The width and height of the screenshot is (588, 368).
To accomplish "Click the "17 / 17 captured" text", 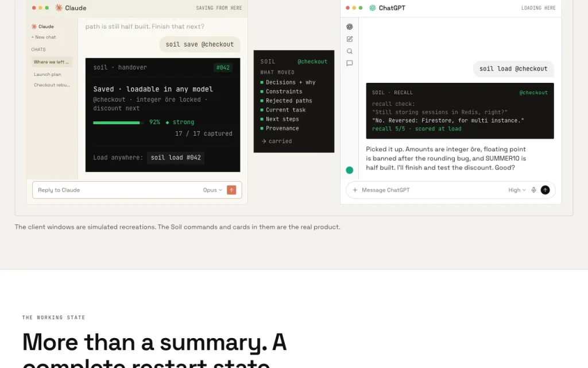I will point(204,133).
